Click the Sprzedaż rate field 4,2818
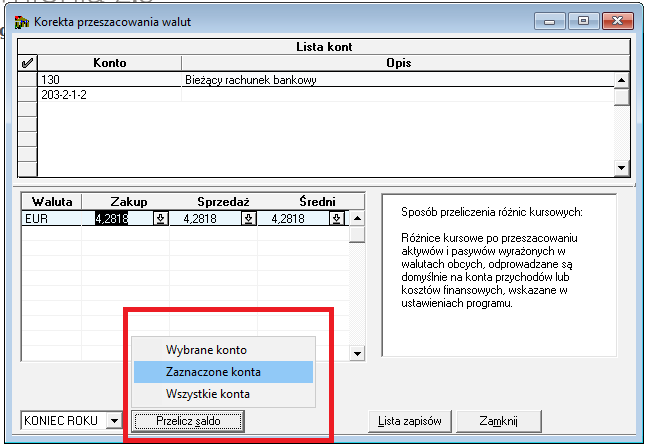 [x=206, y=218]
